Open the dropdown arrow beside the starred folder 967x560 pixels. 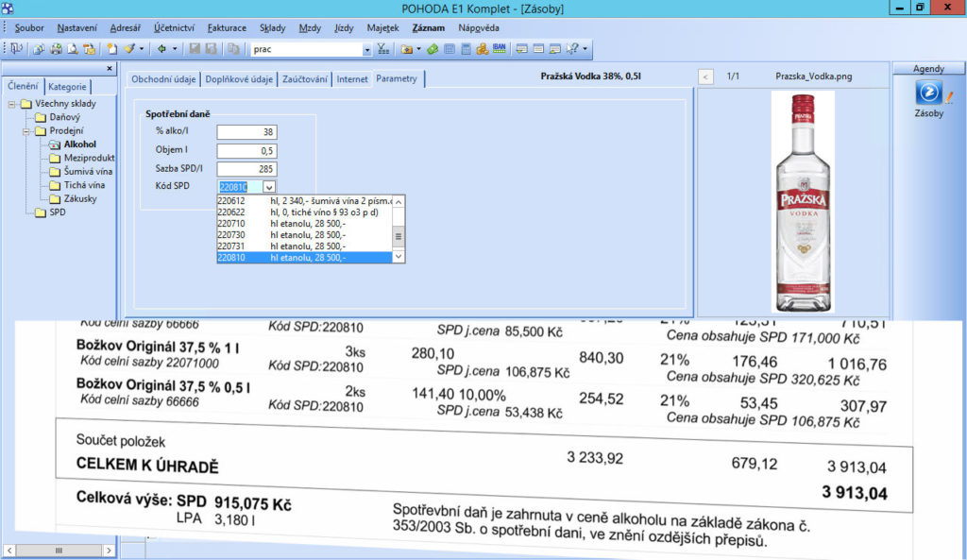418,49
